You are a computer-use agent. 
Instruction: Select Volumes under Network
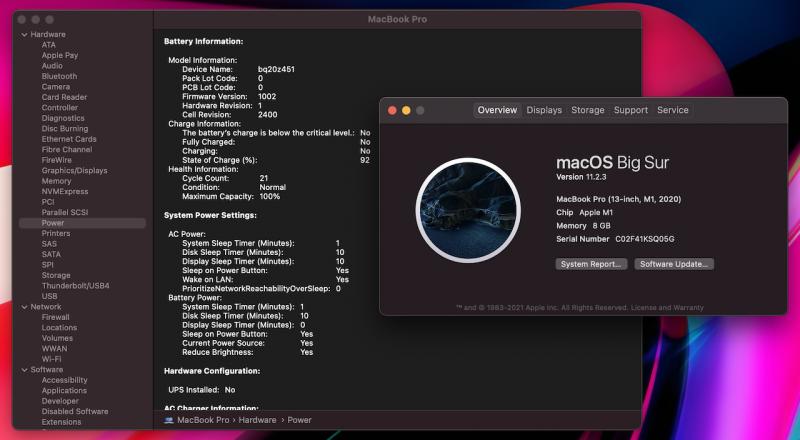[57, 338]
